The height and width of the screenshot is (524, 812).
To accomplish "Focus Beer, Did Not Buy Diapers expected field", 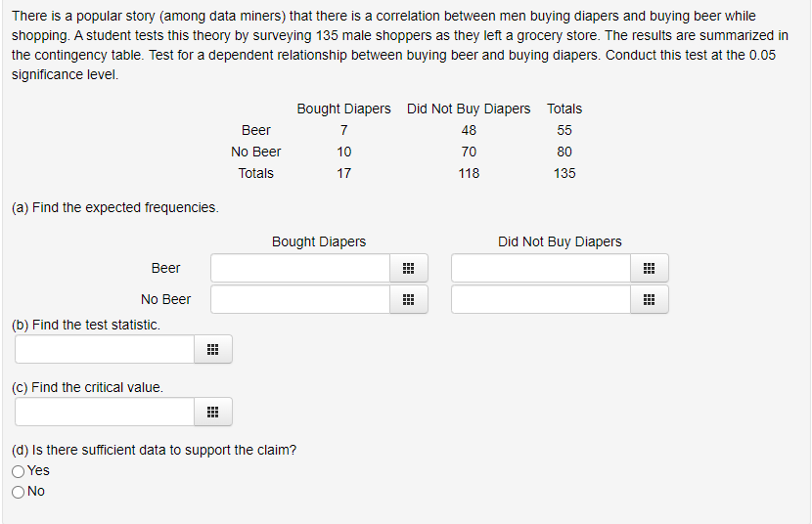I will click(540, 269).
